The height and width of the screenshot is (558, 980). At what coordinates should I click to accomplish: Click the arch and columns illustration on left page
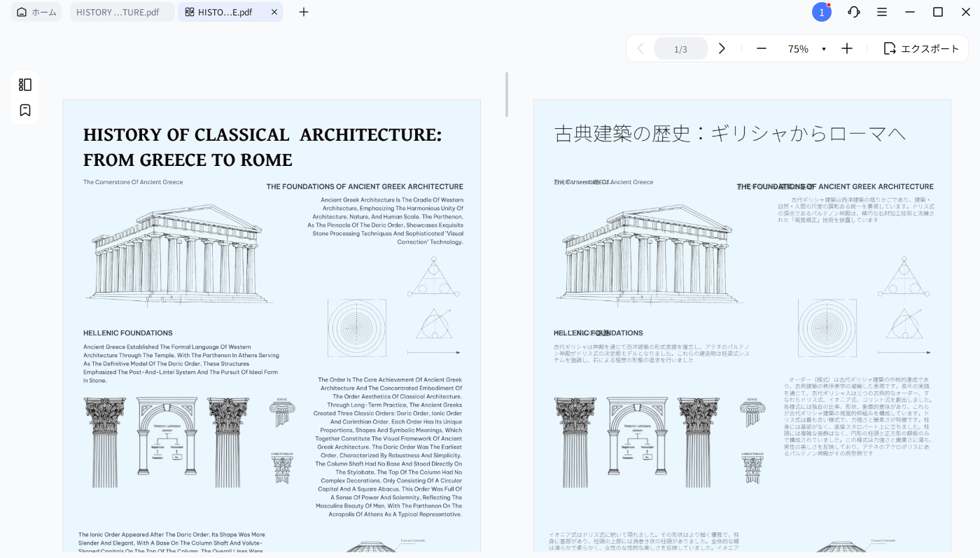pyautogui.click(x=166, y=442)
